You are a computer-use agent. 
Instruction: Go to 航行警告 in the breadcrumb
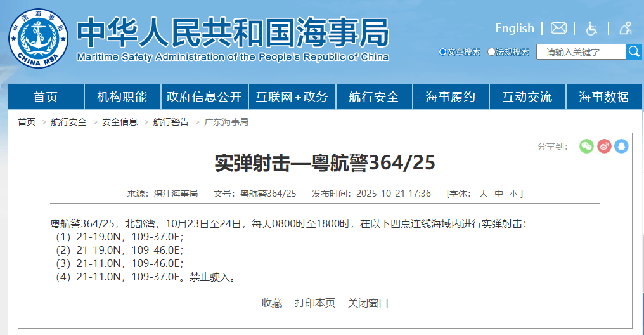171,122
